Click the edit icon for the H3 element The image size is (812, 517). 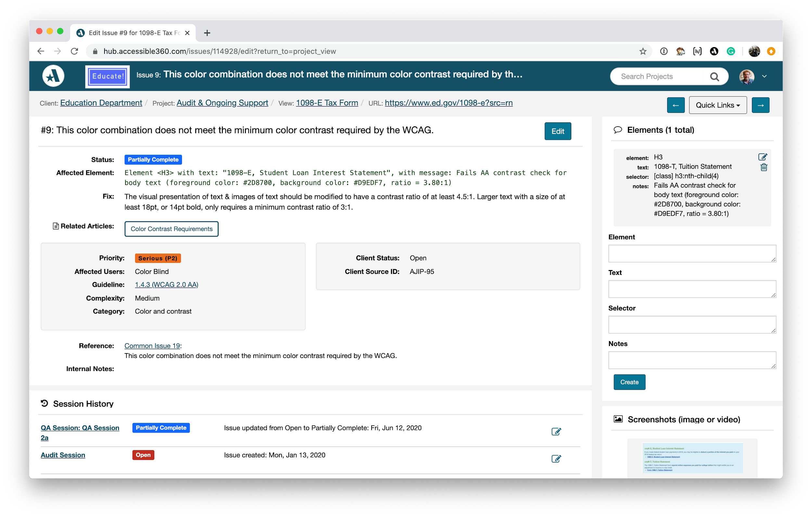tap(762, 157)
